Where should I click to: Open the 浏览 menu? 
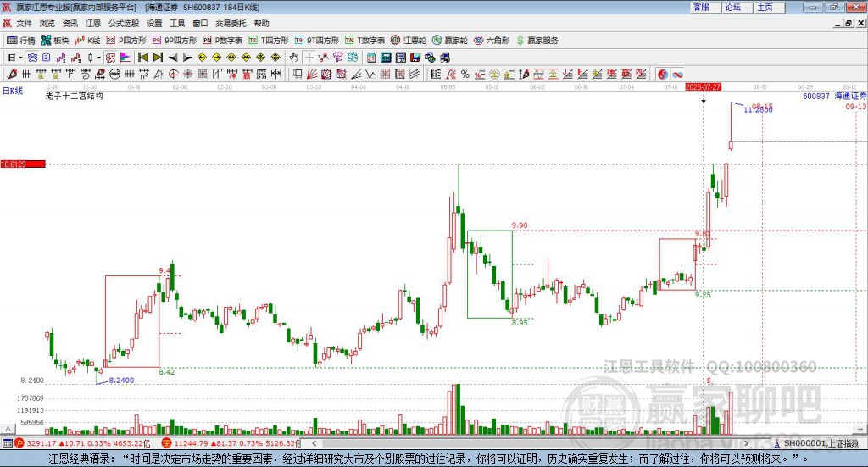pyautogui.click(x=47, y=23)
